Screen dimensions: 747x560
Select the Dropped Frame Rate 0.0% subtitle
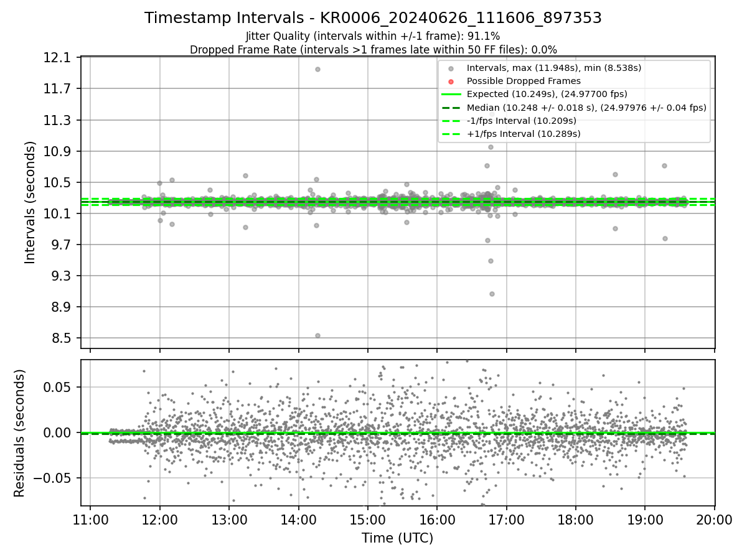tap(373, 49)
